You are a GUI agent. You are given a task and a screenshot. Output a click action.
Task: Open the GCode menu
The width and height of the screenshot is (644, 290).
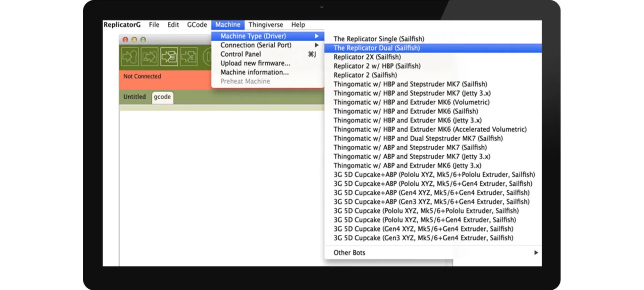pos(197,25)
